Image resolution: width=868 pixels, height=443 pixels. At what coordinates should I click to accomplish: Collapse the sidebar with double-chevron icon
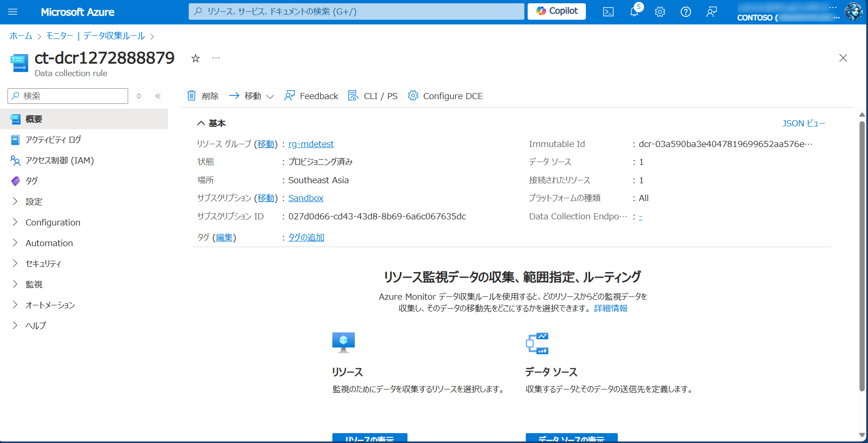tap(158, 96)
